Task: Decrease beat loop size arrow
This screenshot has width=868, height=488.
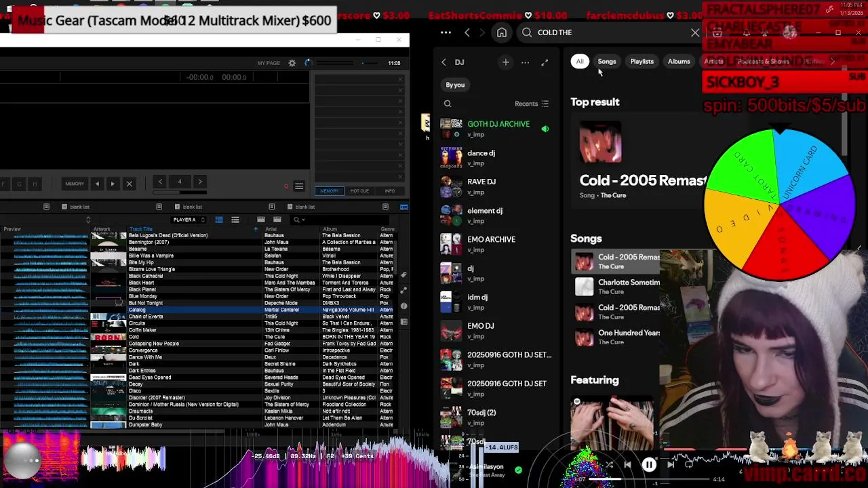Action: (x=160, y=182)
